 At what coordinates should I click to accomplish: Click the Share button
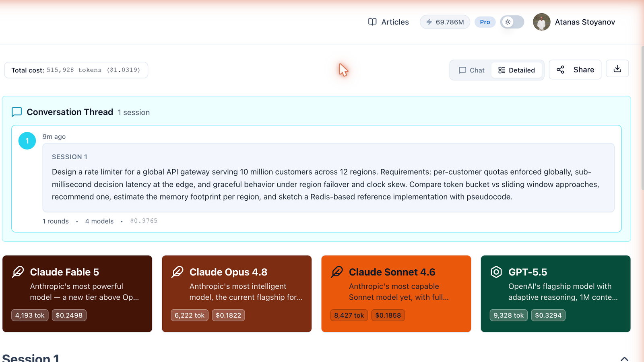tap(575, 70)
